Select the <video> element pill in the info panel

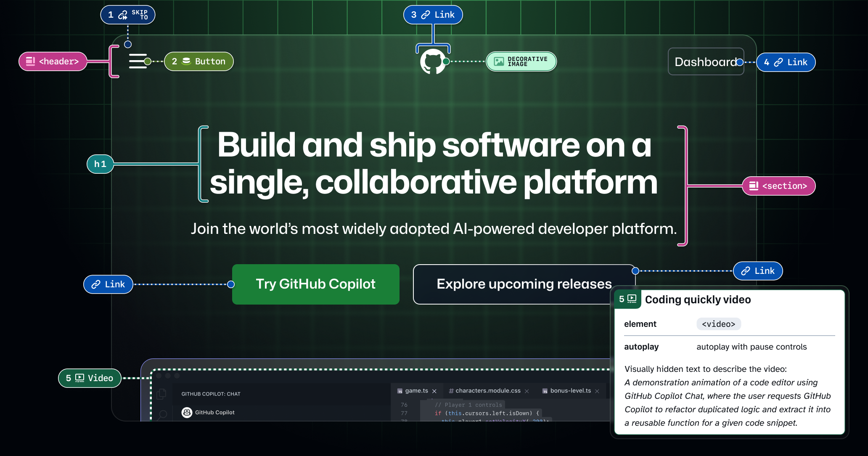718,324
